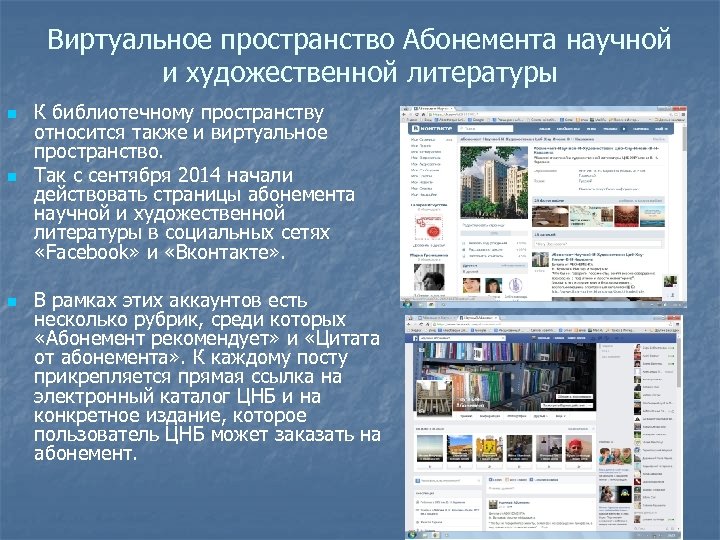Screen dimensions: 720x540
Task: Open the Информация tab on Facebook profile
Action: point(490,416)
